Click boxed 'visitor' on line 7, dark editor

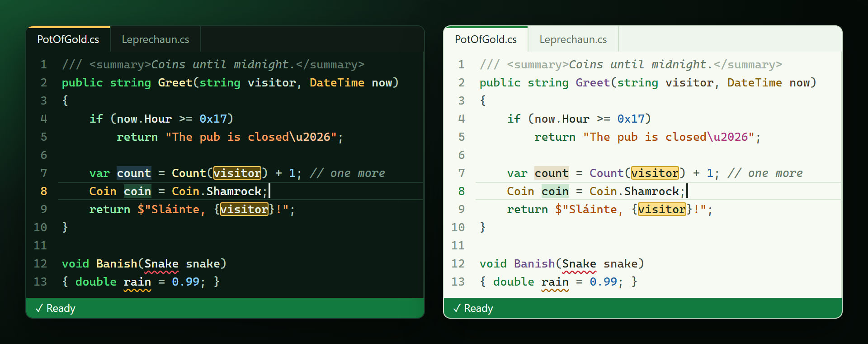237,173
